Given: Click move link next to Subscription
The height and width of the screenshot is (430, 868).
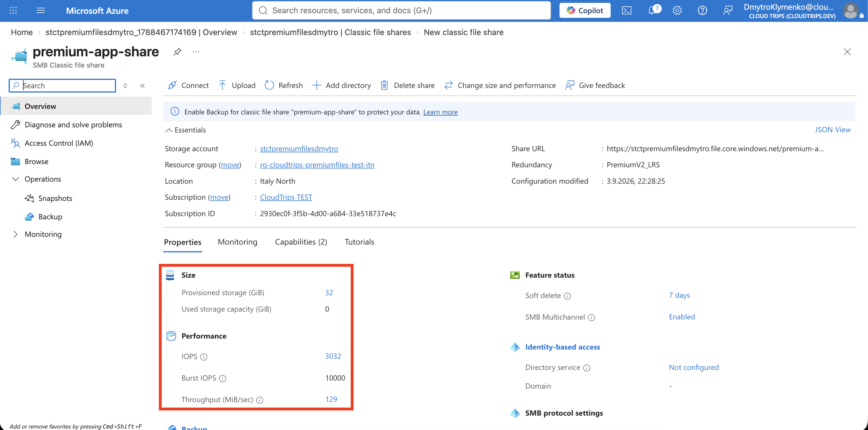Looking at the screenshot, I should click(x=219, y=197).
